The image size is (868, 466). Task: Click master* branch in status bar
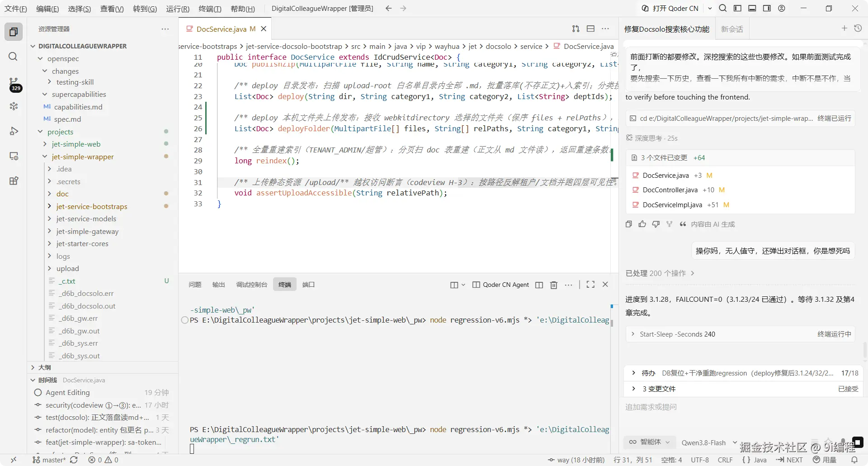49,460
